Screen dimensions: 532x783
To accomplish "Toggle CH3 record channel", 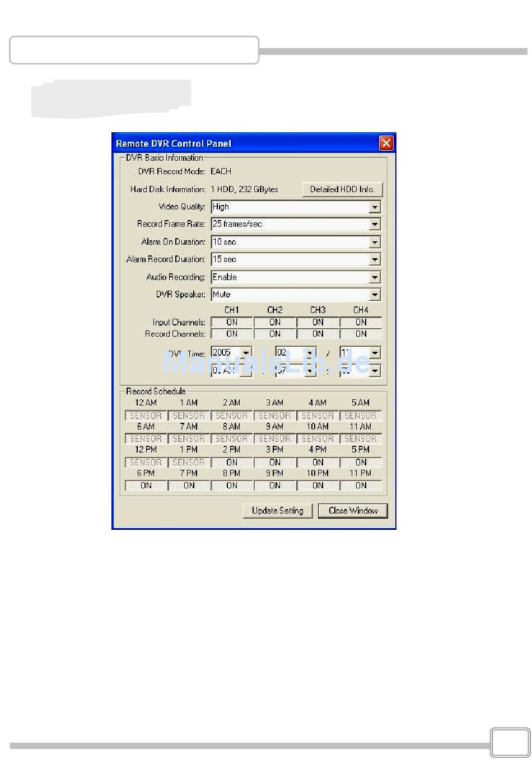I will pyautogui.click(x=318, y=334).
